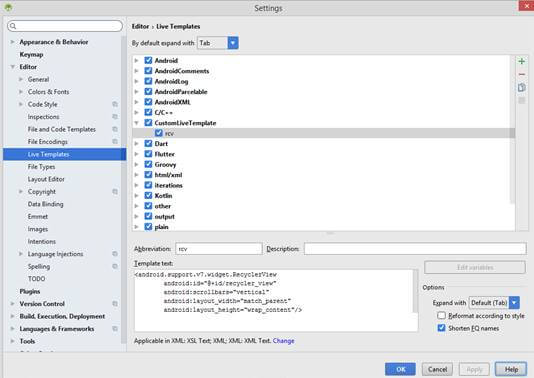Close the Settings dialog window
The width and height of the screenshot is (534, 378).
[526, 5]
